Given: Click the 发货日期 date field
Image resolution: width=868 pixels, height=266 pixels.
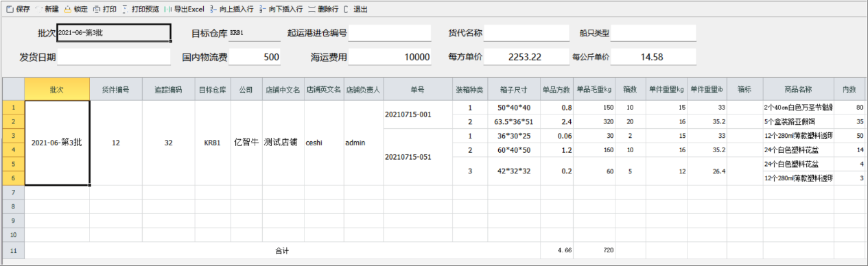Looking at the screenshot, I should click(x=113, y=57).
